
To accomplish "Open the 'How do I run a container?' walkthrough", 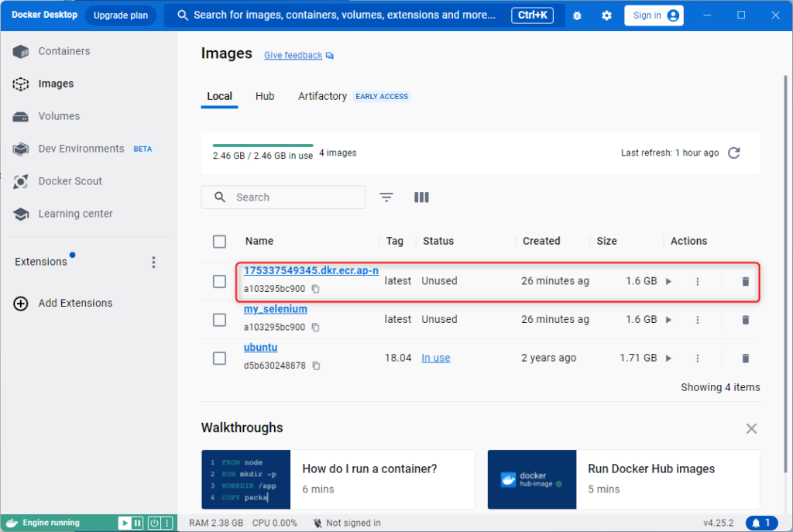I will click(x=338, y=479).
